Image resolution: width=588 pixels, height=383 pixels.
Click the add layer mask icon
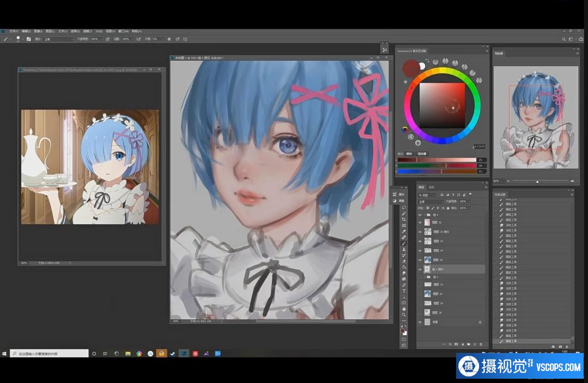tap(456, 344)
